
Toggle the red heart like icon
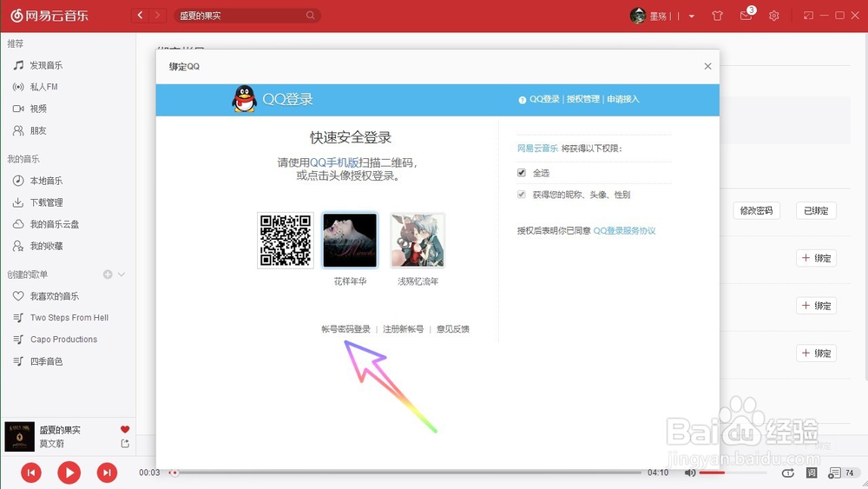pyautogui.click(x=125, y=429)
